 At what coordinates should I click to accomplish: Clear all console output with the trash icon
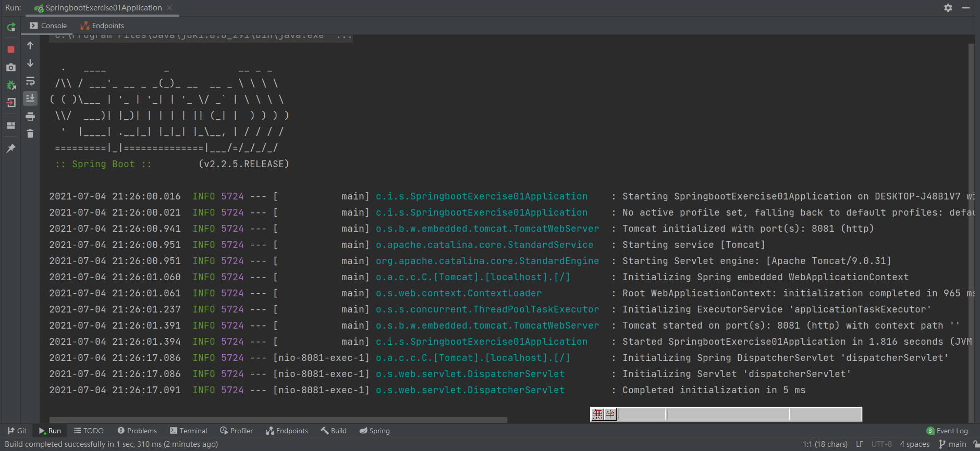click(30, 134)
